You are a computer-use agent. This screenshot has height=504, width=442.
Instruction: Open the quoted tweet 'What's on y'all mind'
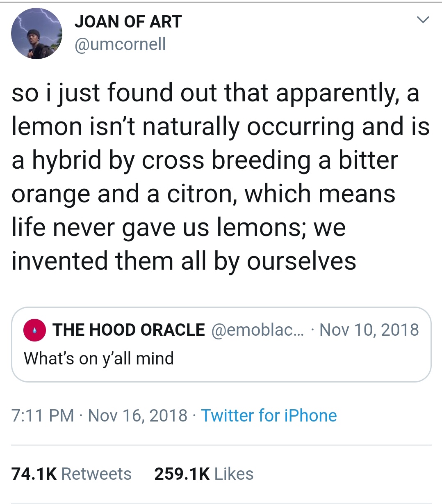pyautogui.click(x=99, y=357)
